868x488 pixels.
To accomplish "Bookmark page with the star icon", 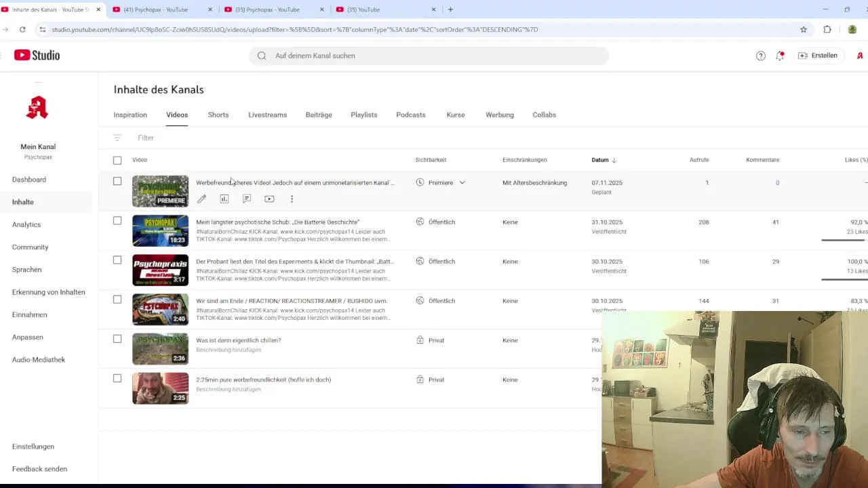I will click(804, 29).
